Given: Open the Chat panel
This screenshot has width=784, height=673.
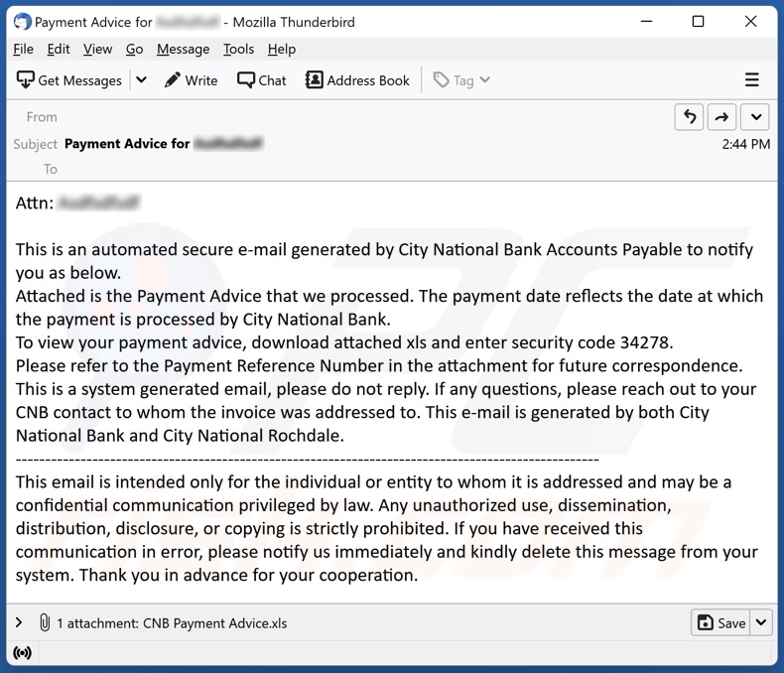Looking at the screenshot, I should [x=262, y=80].
